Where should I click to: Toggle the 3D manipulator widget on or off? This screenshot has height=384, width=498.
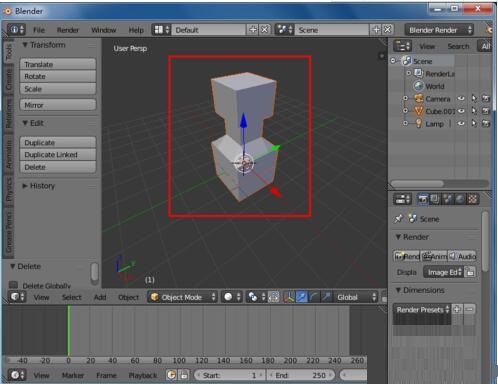289,297
